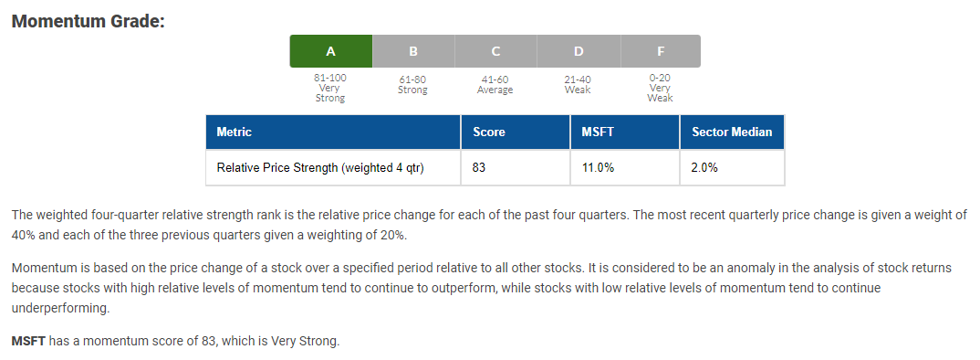
Task: Click the 21-40 Weak label
Action: pos(578,85)
